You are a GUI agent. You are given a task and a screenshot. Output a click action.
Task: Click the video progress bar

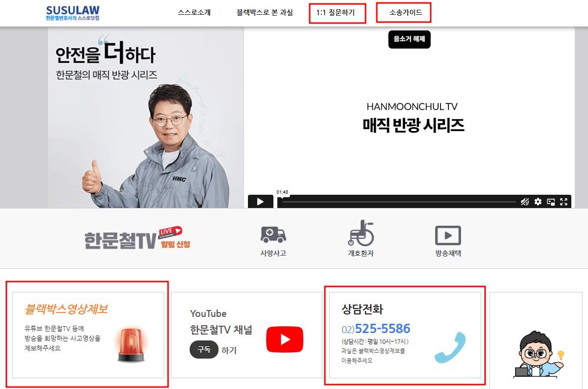tap(399, 202)
